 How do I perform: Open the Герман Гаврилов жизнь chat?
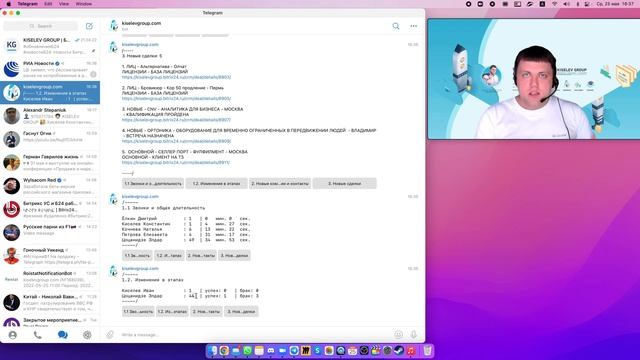click(x=50, y=162)
